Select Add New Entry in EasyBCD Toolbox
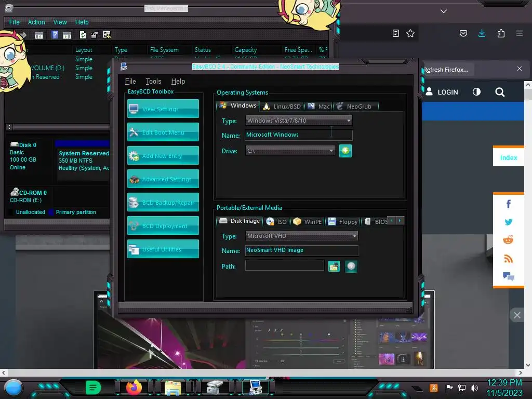The height and width of the screenshot is (399, 532). [163, 155]
